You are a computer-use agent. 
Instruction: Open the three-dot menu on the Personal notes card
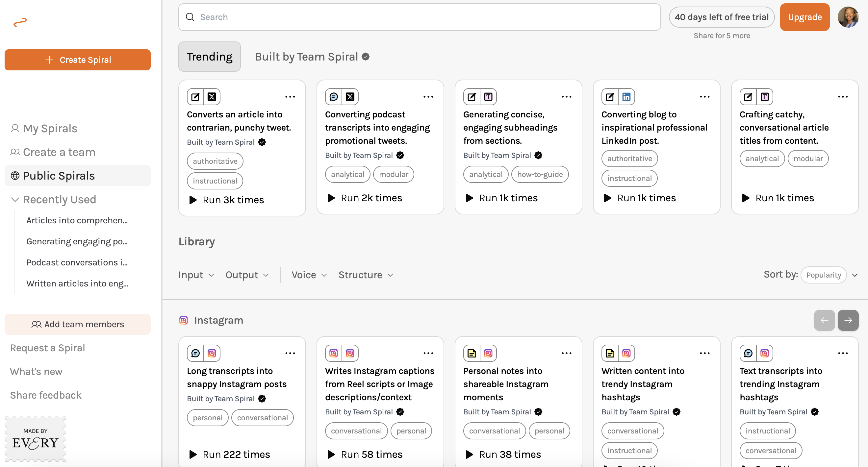tap(566, 353)
